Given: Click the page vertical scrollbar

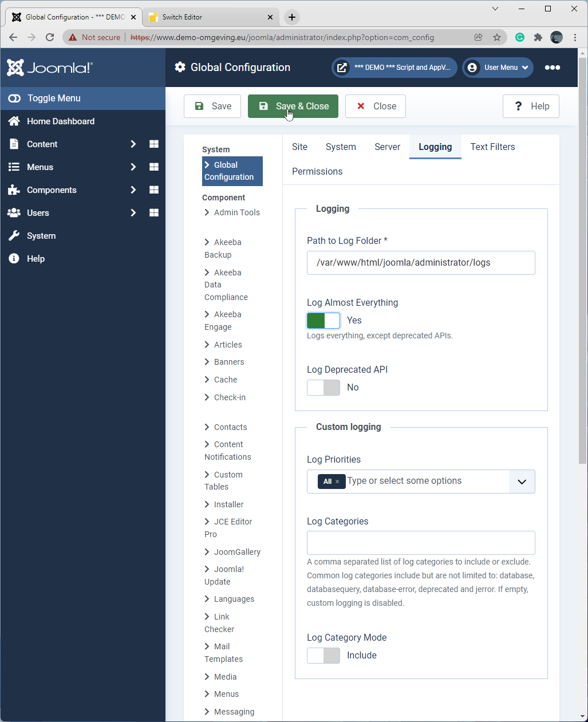Looking at the screenshot, I should (582, 258).
